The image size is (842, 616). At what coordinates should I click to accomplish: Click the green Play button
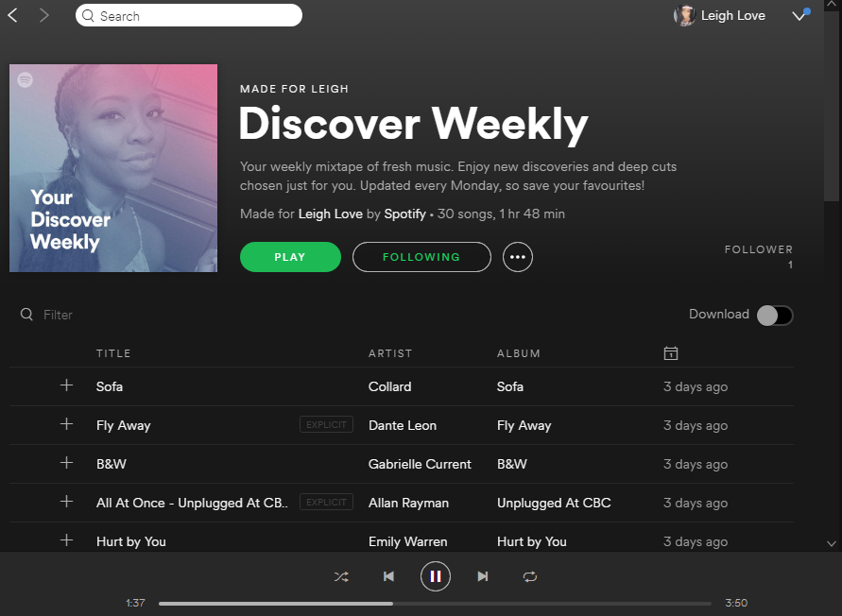[290, 257]
